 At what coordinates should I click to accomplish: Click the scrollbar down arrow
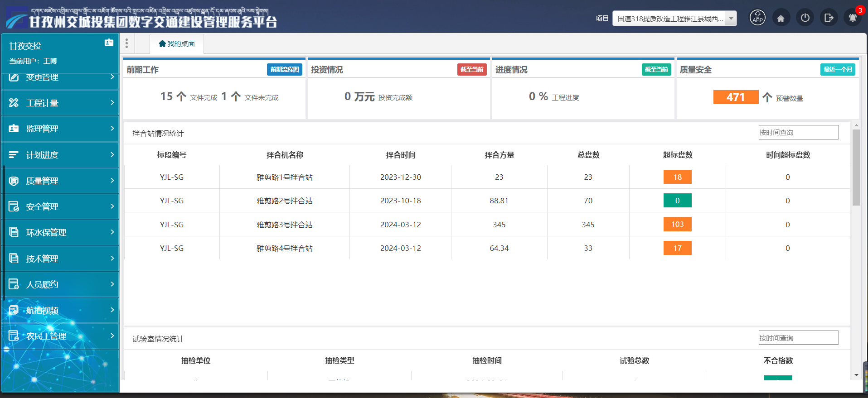[x=856, y=375]
